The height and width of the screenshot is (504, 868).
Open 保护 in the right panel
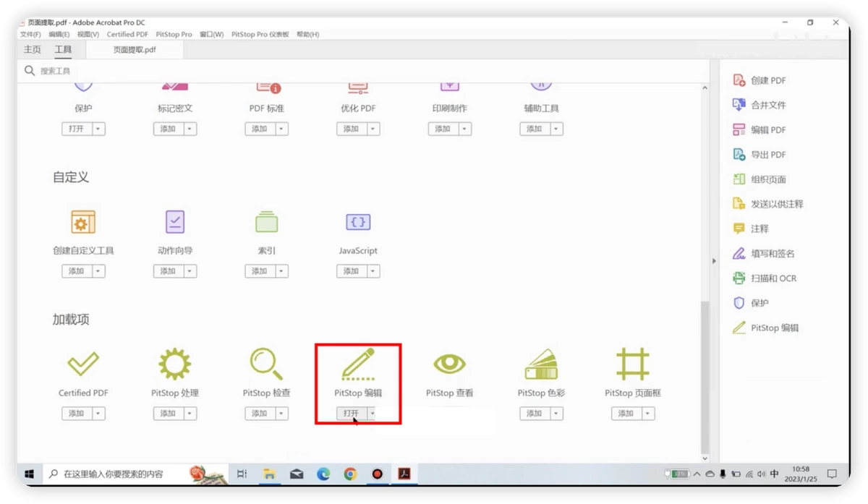(x=751, y=303)
